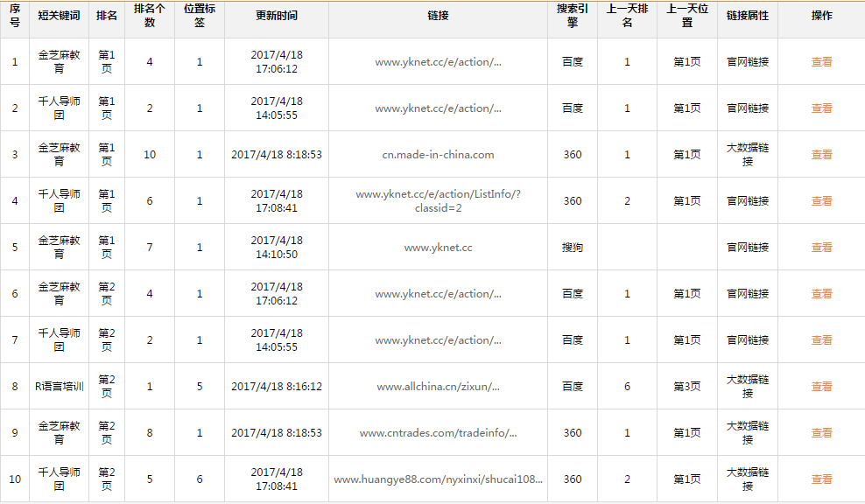The image size is (865, 504).
Task: Click the 官网链接 attribute cell in row 5
Action: tap(746, 247)
